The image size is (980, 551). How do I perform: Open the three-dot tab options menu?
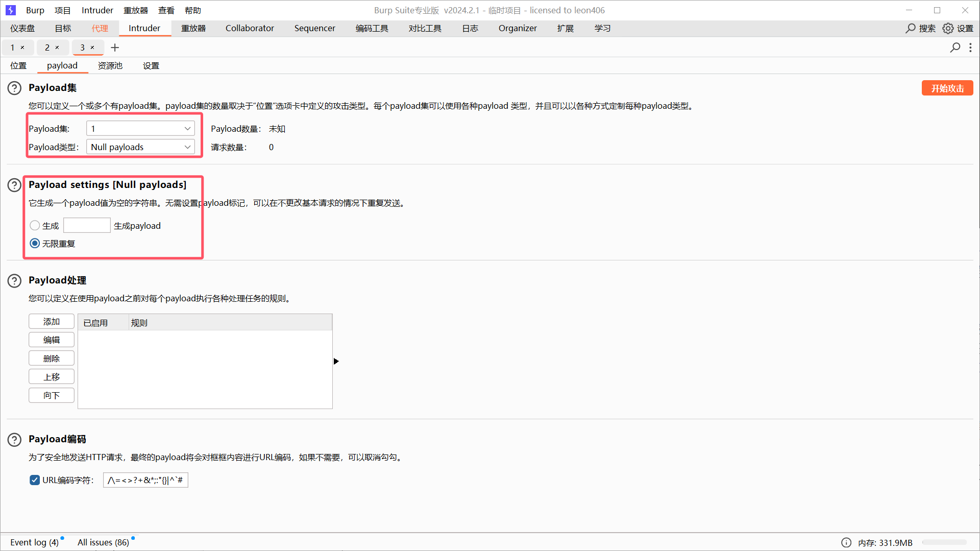coord(970,47)
